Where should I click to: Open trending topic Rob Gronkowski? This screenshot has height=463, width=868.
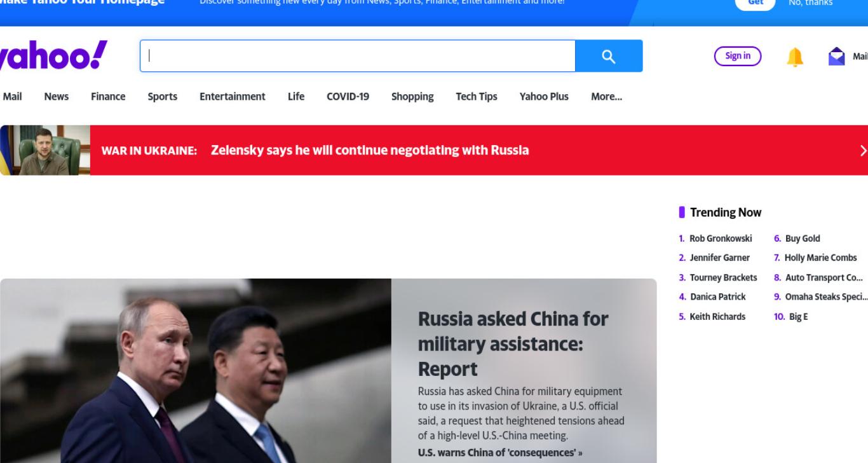coord(721,238)
